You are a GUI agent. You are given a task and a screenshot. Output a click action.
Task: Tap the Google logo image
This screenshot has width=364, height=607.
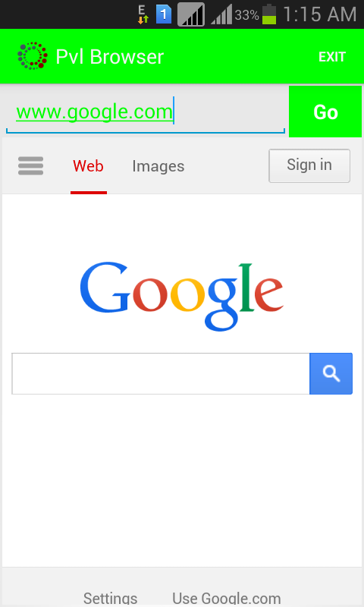point(182,297)
